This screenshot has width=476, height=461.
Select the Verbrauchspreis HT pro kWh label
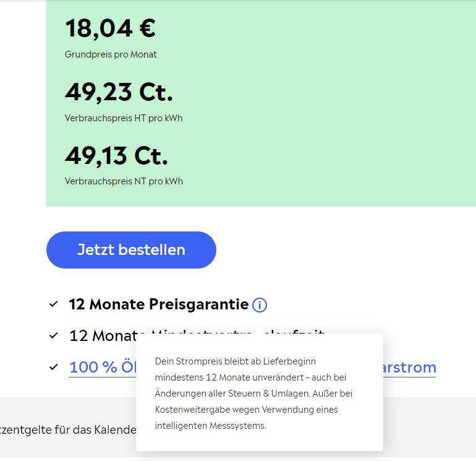tap(124, 118)
